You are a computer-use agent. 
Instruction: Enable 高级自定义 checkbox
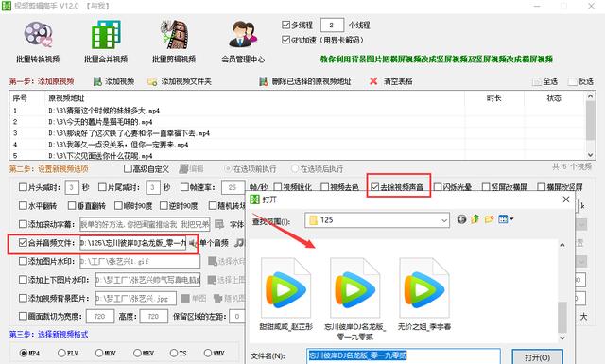tap(128, 169)
